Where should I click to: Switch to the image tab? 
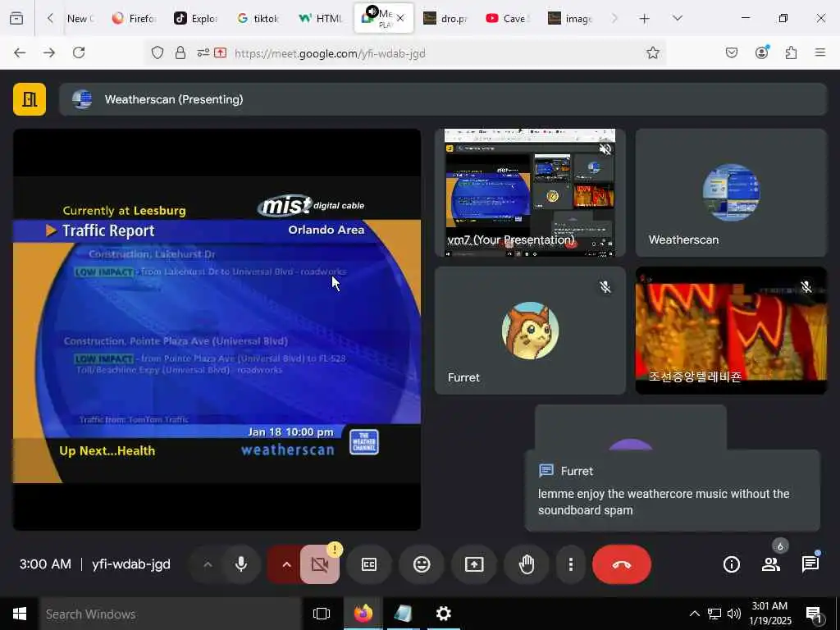coord(570,18)
